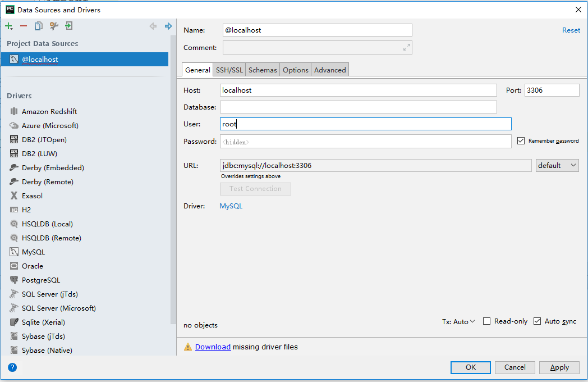Screen dimensions: 588x382
Task: Click the Apply button
Action: pyautogui.click(x=559, y=367)
